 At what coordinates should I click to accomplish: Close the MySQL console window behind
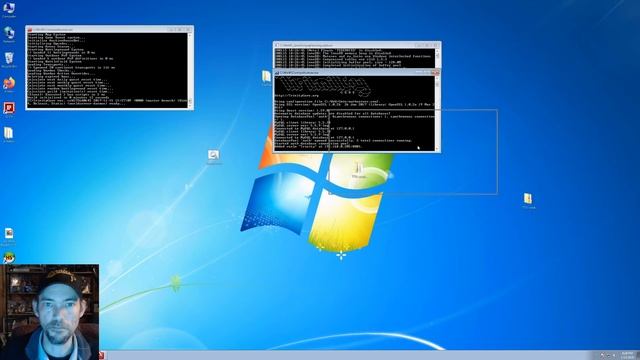tap(436, 45)
